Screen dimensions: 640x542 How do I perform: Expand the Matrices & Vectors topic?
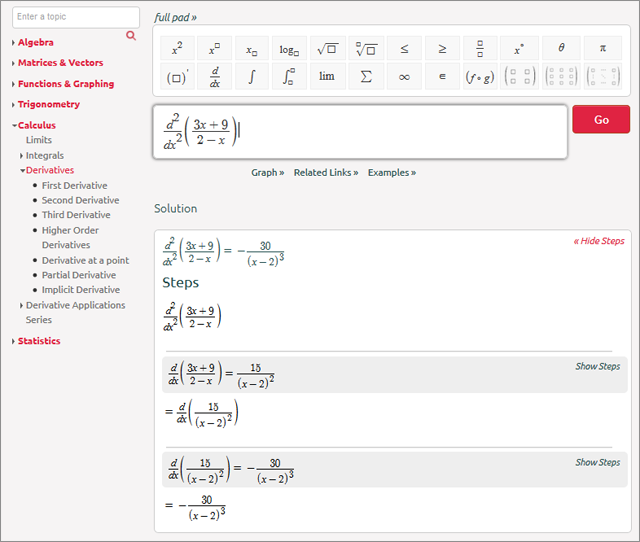[13, 63]
